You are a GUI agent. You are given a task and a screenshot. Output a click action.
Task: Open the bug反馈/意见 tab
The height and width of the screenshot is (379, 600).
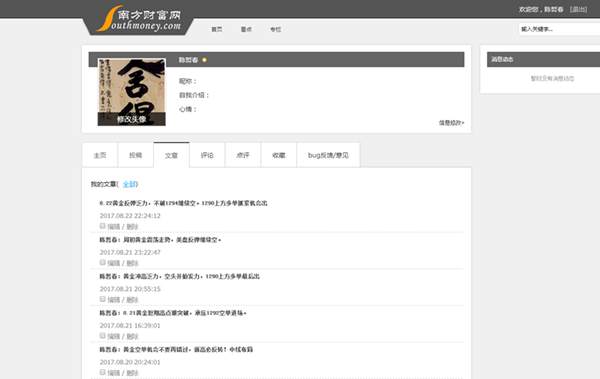(x=328, y=155)
